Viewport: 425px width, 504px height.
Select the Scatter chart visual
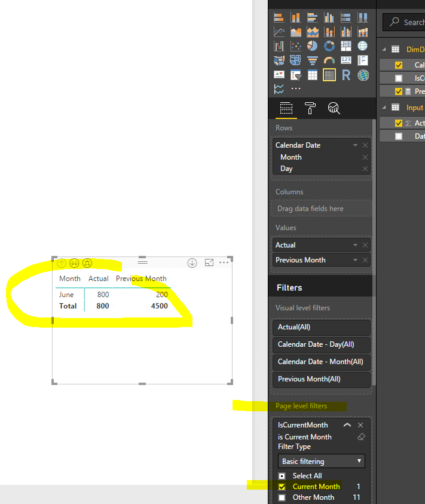pos(296,46)
